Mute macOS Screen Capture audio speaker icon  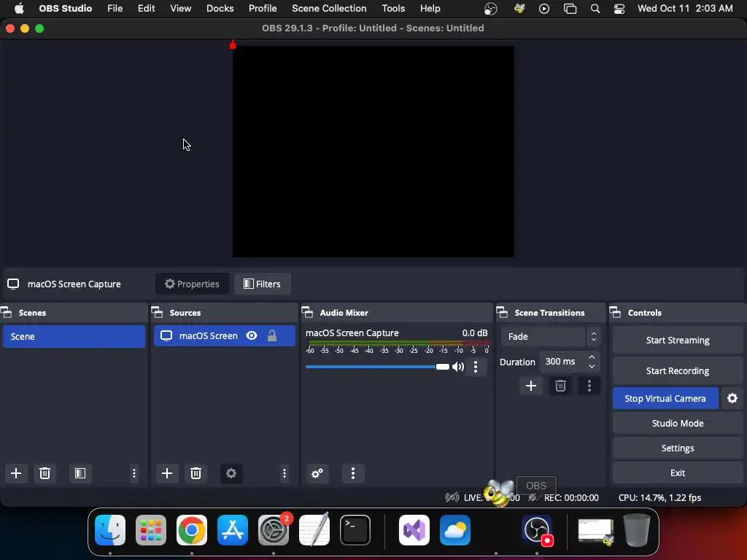tap(458, 367)
